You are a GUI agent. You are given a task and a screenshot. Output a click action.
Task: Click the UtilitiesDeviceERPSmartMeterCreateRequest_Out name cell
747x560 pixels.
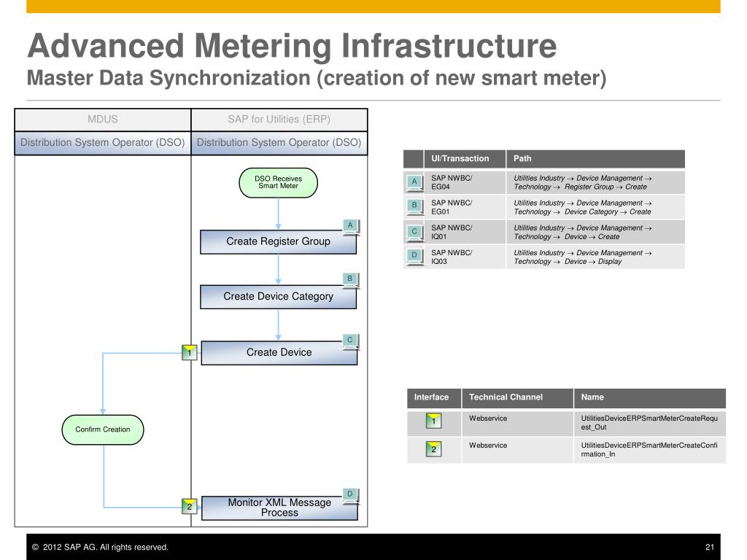pos(649,423)
